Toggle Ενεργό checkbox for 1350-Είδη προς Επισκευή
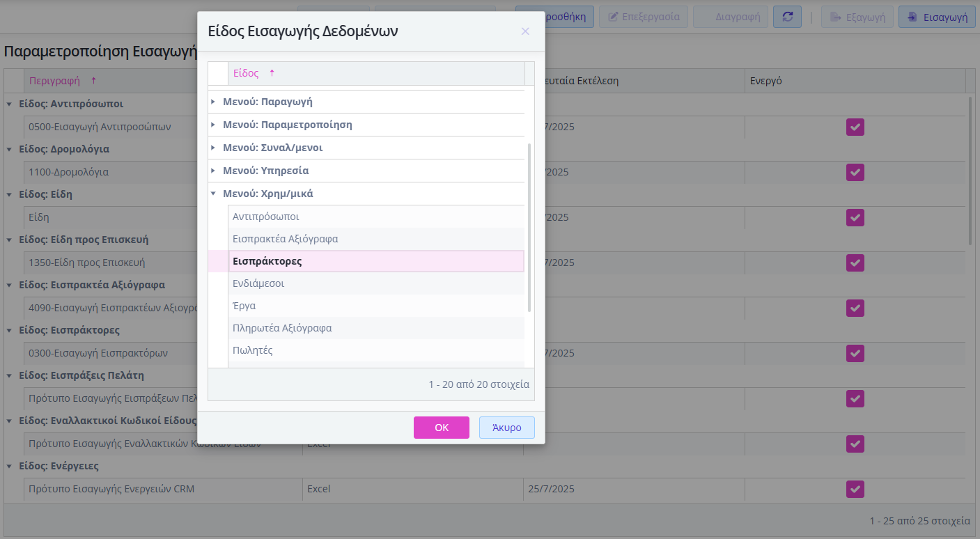 855,263
